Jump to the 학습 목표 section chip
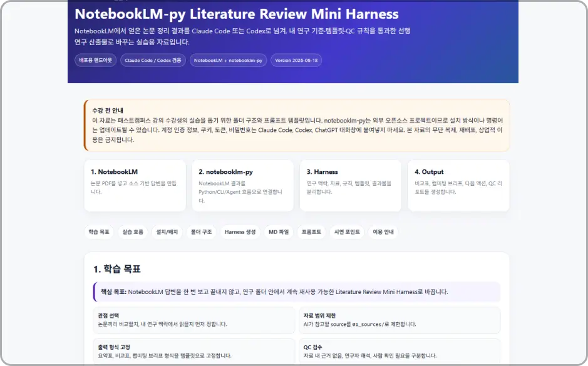 [x=98, y=232]
